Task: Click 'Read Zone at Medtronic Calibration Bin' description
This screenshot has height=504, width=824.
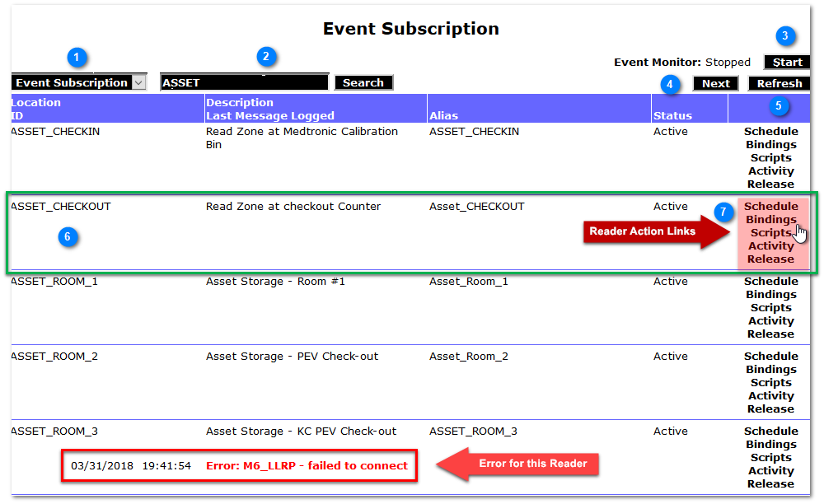Action: tap(302, 138)
